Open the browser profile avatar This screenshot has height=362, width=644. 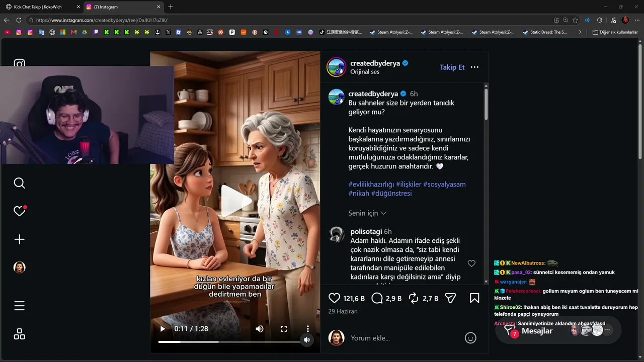pyautogui.click(x=625, y=20)
